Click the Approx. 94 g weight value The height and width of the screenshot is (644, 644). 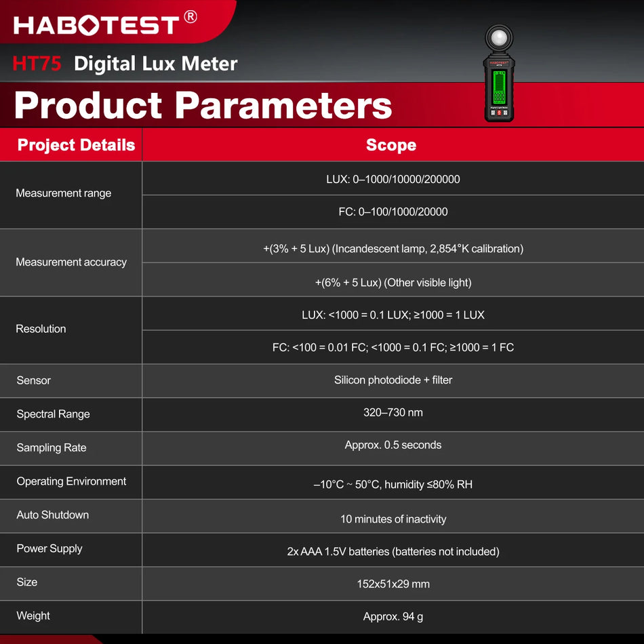click(393, 616)
